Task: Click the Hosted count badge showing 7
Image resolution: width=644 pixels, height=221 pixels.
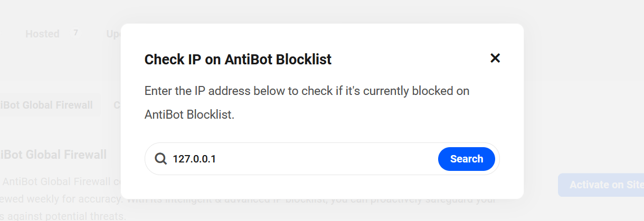Action: click(x=76, y=33)
